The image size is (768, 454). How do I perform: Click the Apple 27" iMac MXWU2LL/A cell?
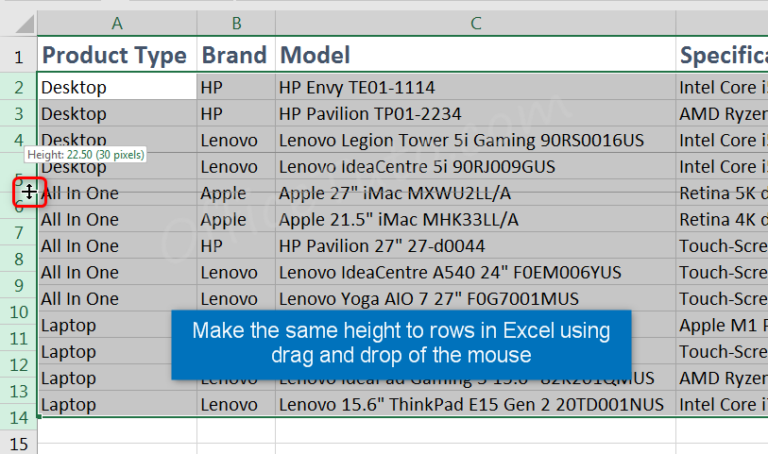[474, 193]
